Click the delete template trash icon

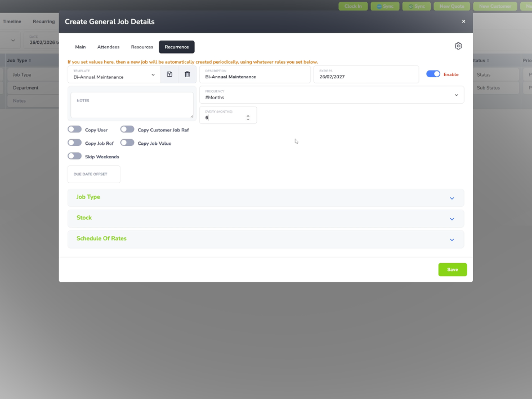coord(187,74)
